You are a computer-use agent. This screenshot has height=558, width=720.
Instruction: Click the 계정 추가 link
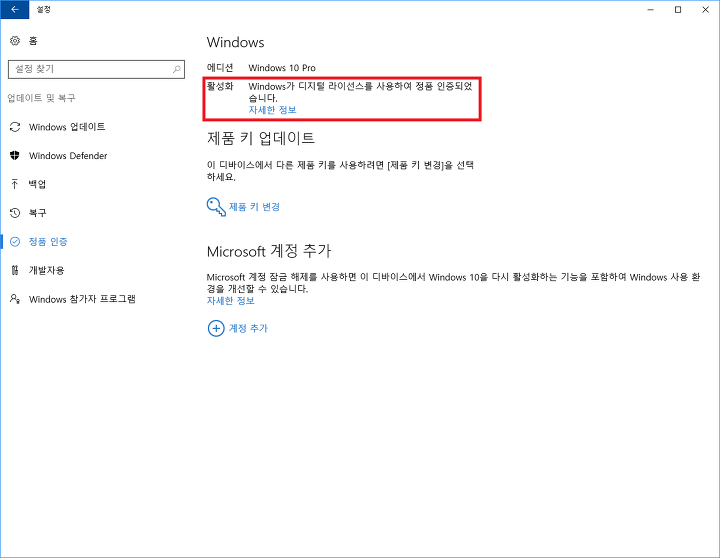pyautogui.click(x=248, y=328)
